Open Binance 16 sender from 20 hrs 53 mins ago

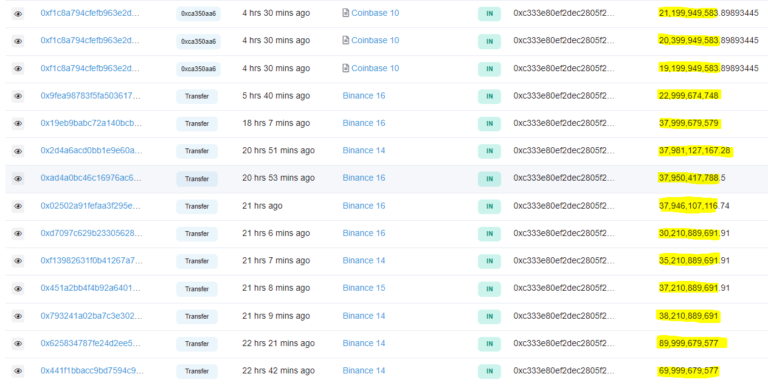point(364,178)
